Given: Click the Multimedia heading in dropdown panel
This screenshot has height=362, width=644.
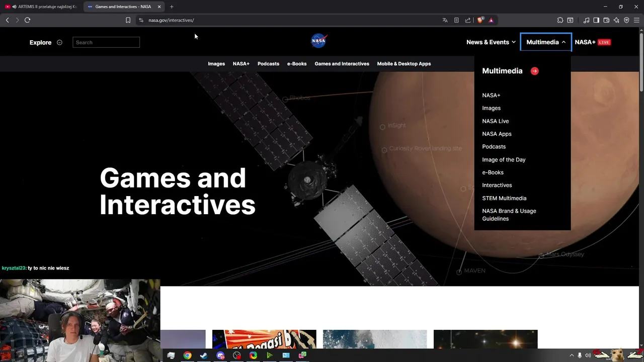Looking at the screenshot, I should 502,71.
